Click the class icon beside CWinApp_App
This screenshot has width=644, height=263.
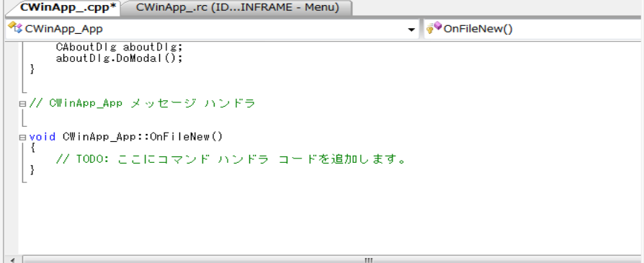point(15,28)
